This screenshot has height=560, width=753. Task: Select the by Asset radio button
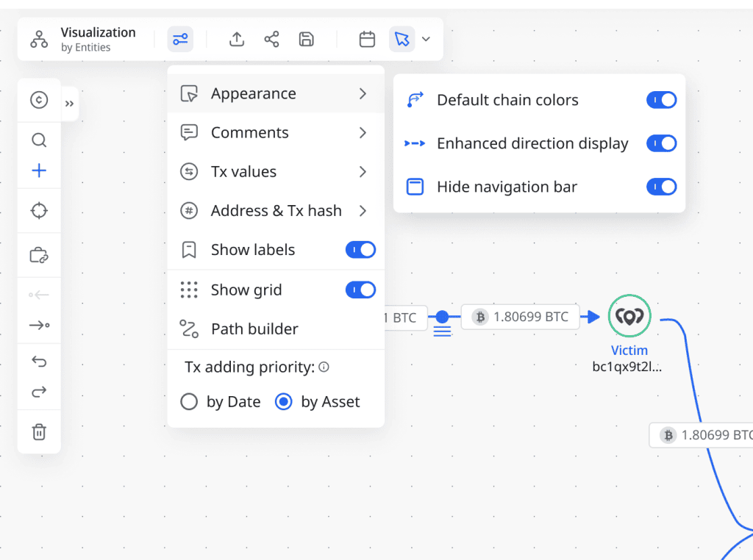click(283, 402)
